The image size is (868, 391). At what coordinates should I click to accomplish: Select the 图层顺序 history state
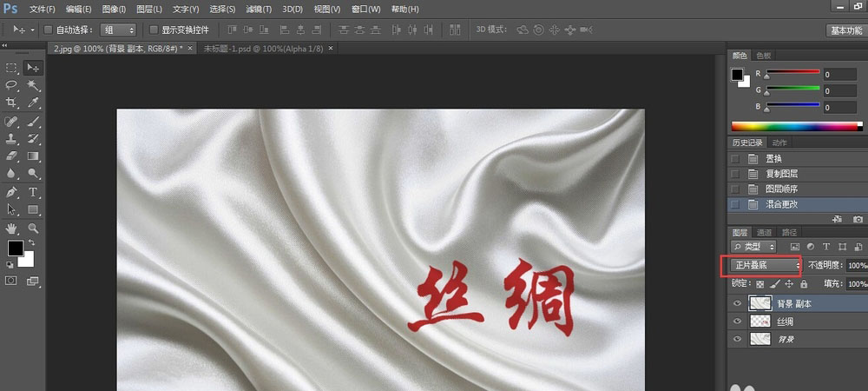click(782, 189)
